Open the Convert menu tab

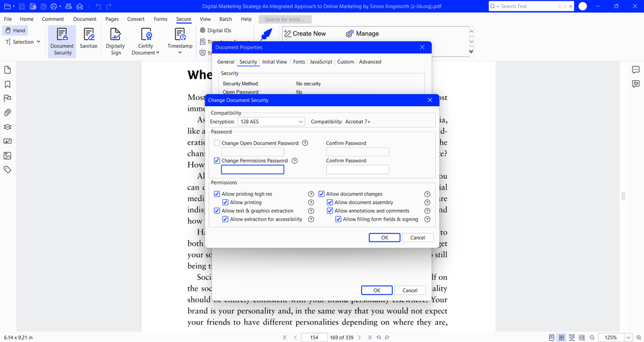pos(136,19)
